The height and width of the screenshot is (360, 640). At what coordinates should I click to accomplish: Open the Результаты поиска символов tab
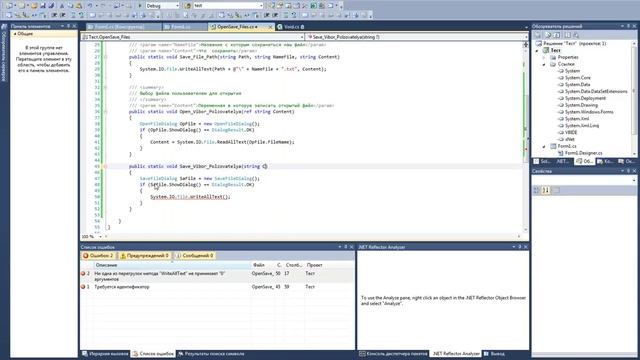click(x=211, y=354)
